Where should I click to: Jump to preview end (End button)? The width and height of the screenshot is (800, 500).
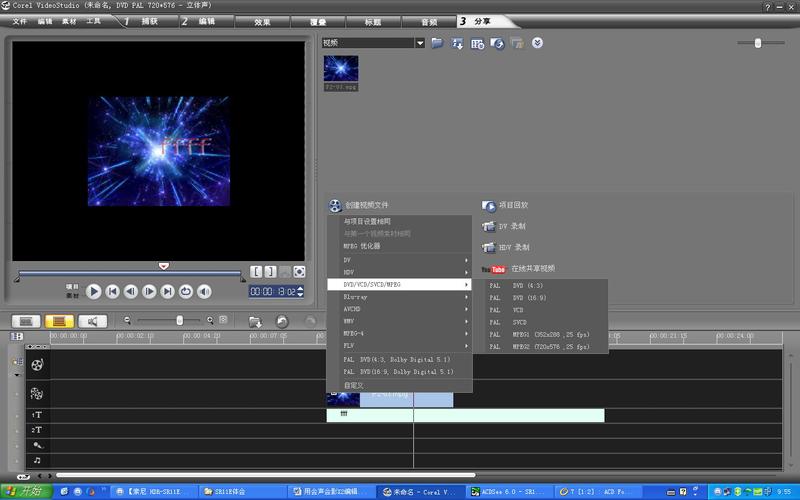point(167,291)
